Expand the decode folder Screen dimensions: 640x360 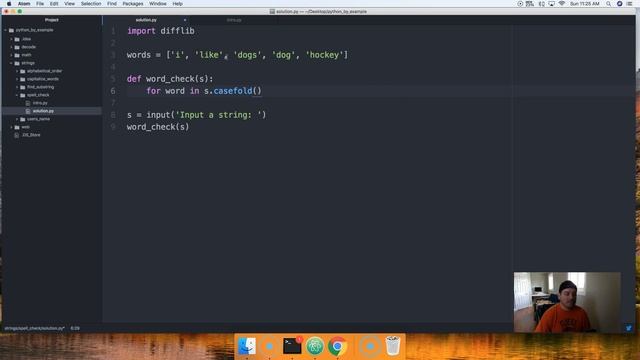[x=11, y=47]
